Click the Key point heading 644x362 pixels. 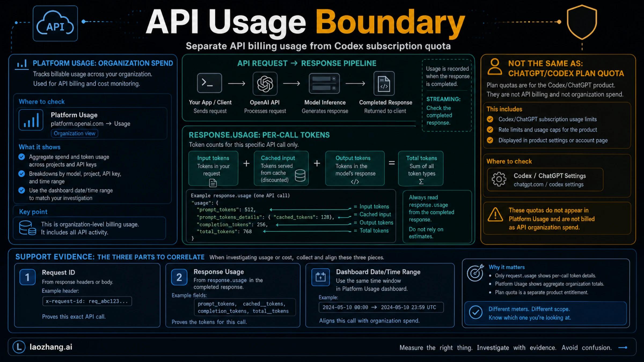[33, 212]
